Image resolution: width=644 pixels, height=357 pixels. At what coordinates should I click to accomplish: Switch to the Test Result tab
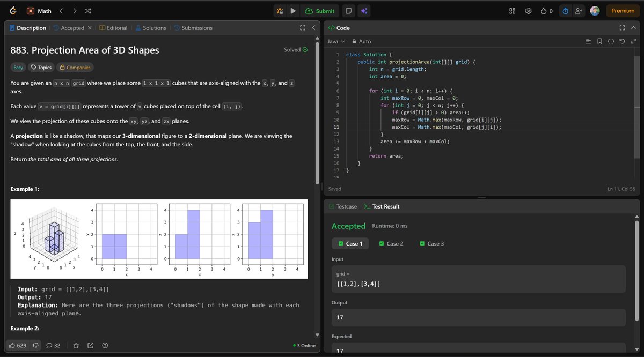[x=382, y=206]
